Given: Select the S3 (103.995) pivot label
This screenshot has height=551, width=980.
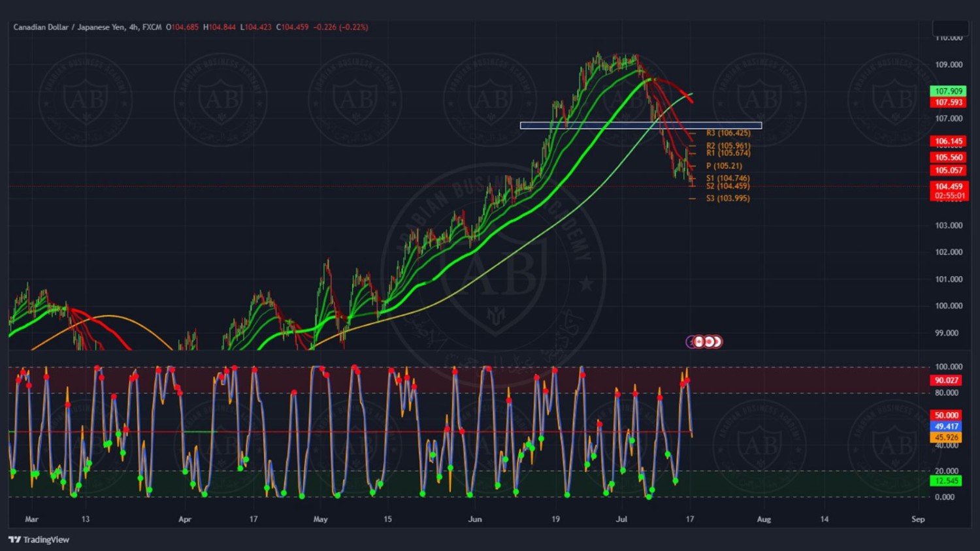Looking at the screenshot, I should point(728,198).
